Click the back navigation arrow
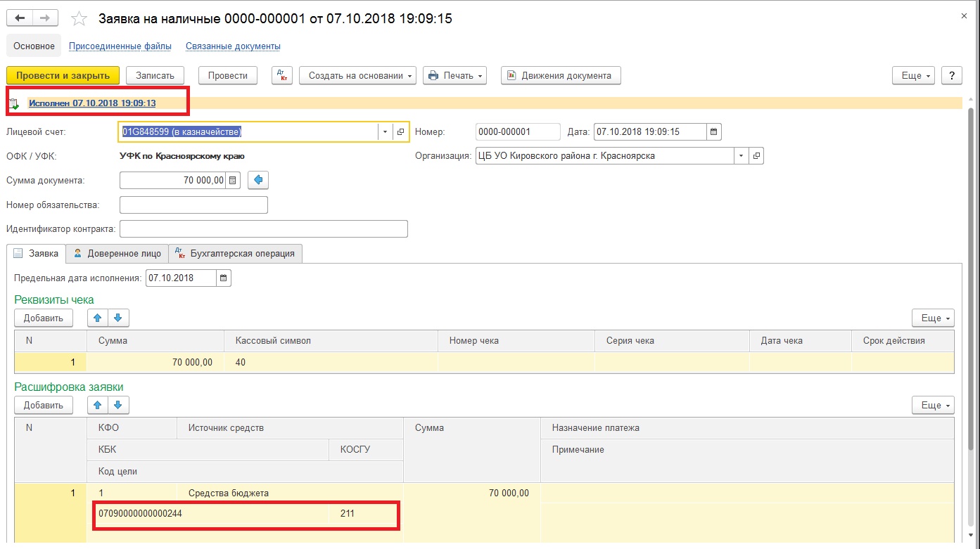980x549 pixels. point(20,18)
